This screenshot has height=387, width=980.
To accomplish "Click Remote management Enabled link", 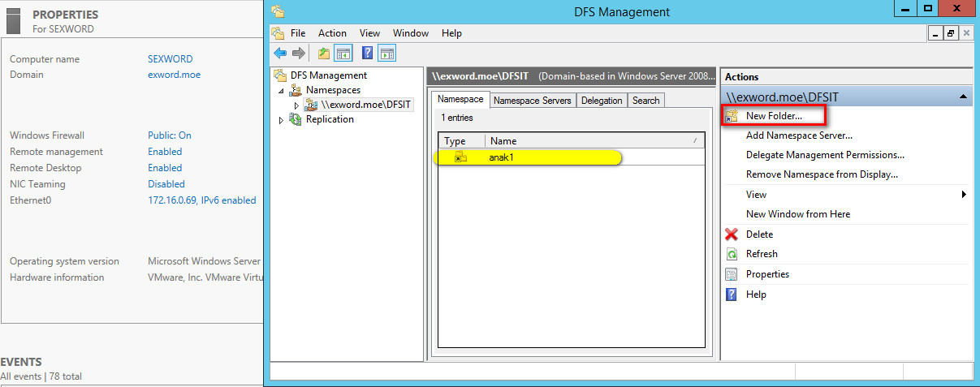I will pos(165,152).
